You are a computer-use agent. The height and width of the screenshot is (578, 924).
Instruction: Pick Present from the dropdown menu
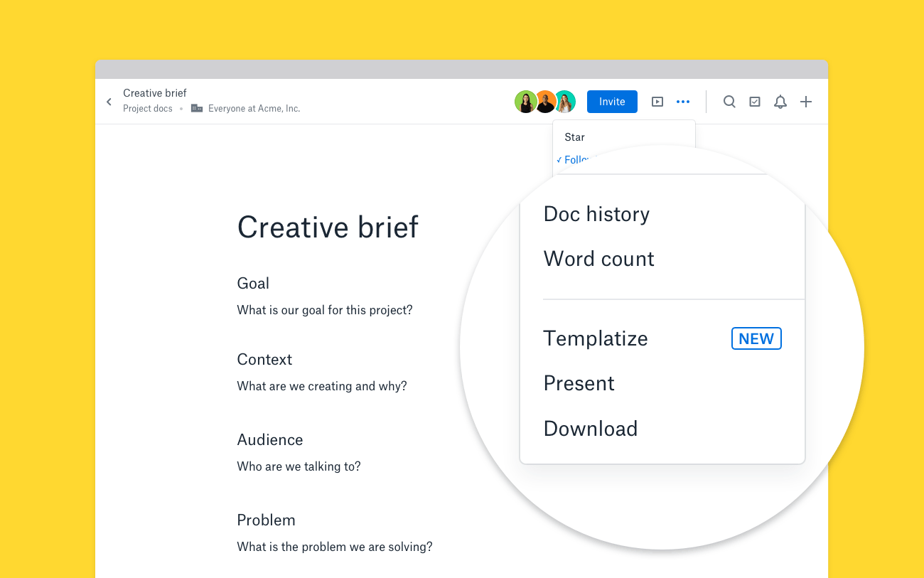[x=579, y=383]
